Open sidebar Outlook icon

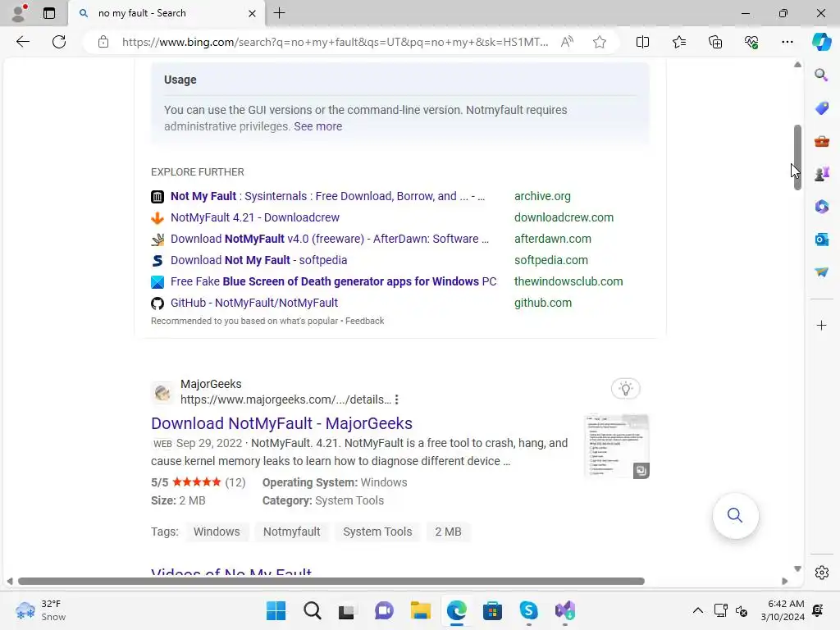(821, 240)
